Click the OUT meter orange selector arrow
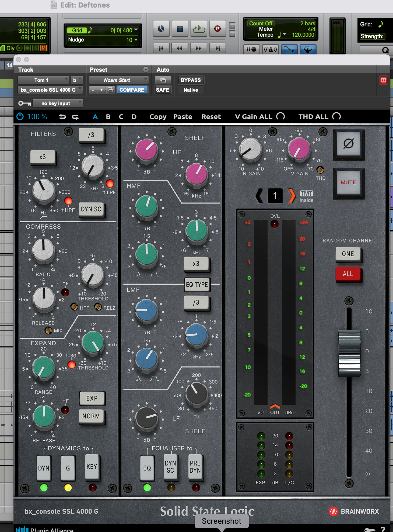Image resolution: width=393 pixels, height=532 pixels. (275, 406)
